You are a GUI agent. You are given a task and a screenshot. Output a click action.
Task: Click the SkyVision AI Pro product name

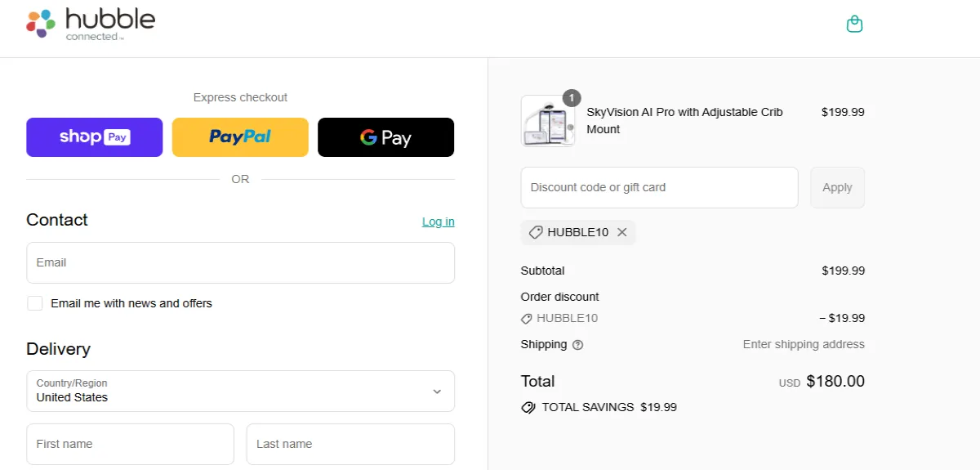pyautogui.click(x=684, y=120)
